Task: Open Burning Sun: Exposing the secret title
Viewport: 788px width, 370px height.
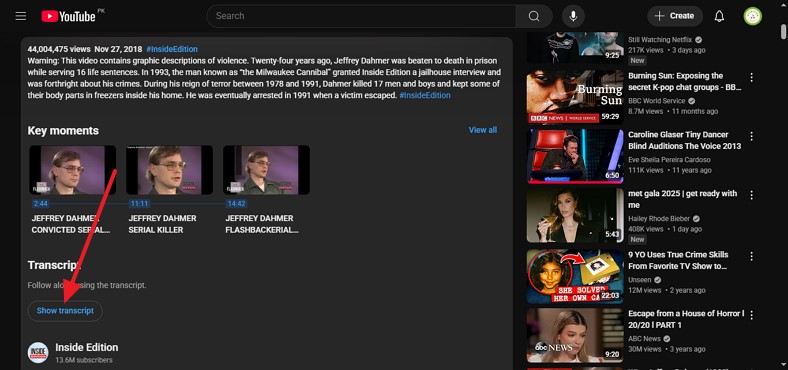Action: pyautogui.click(x=684, y=81)
